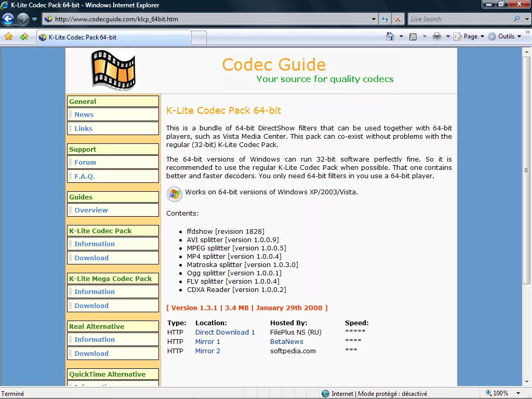The image size is (532, 399).
Task: Click the Home page icon
Action: point(390,36)
